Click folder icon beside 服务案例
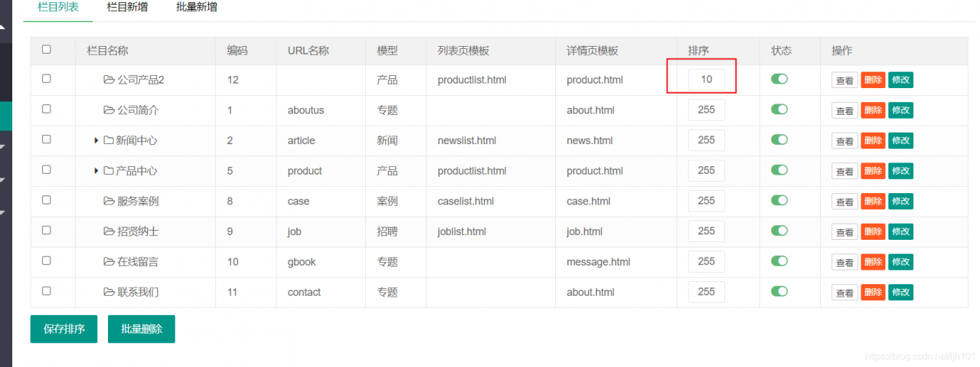 pos(109,202)
